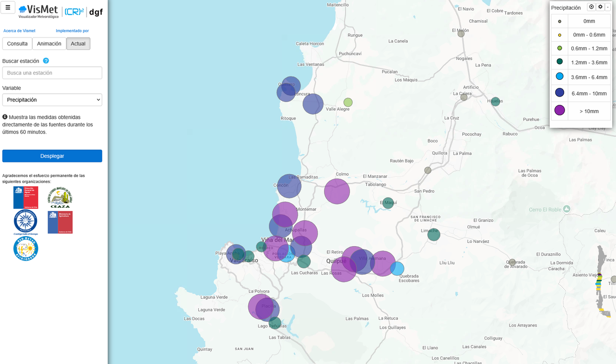Click the dgf logo
The image size is (616, 364).
96,12
